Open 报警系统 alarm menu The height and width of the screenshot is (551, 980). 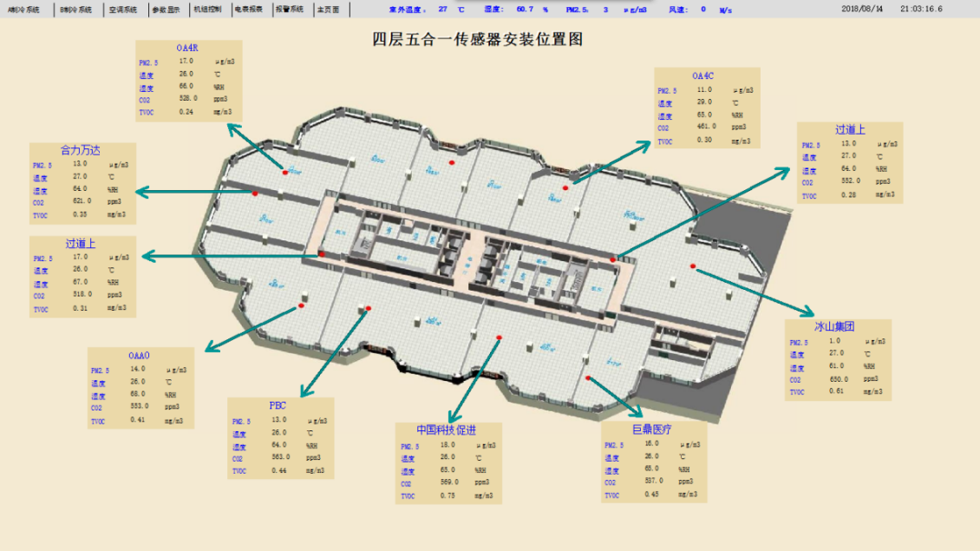pos(290,10)
